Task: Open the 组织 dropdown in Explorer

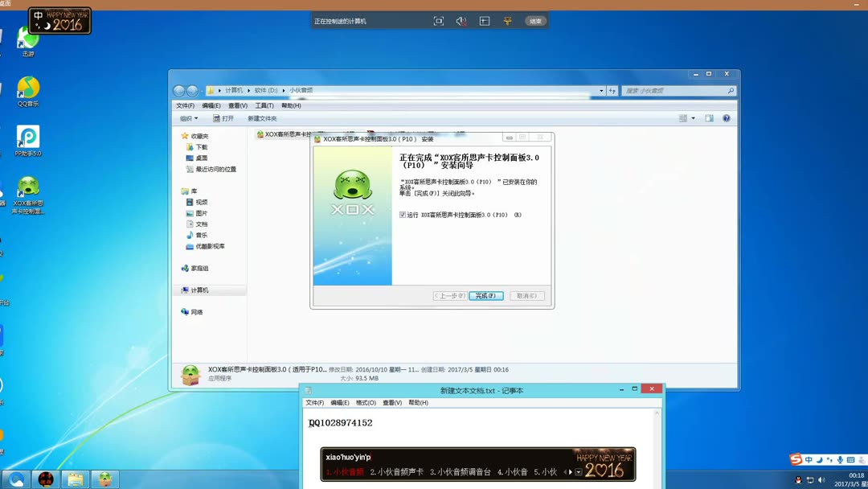Action: tap(189, 117)
